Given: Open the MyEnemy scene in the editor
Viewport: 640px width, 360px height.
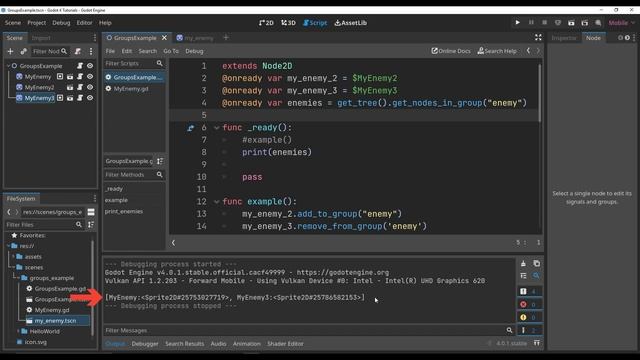Looking at the screenshot, I should (70, 76).
